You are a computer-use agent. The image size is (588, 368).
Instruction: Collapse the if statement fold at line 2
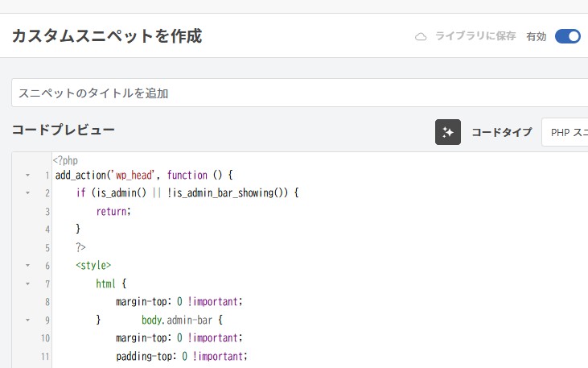point(27,193)
